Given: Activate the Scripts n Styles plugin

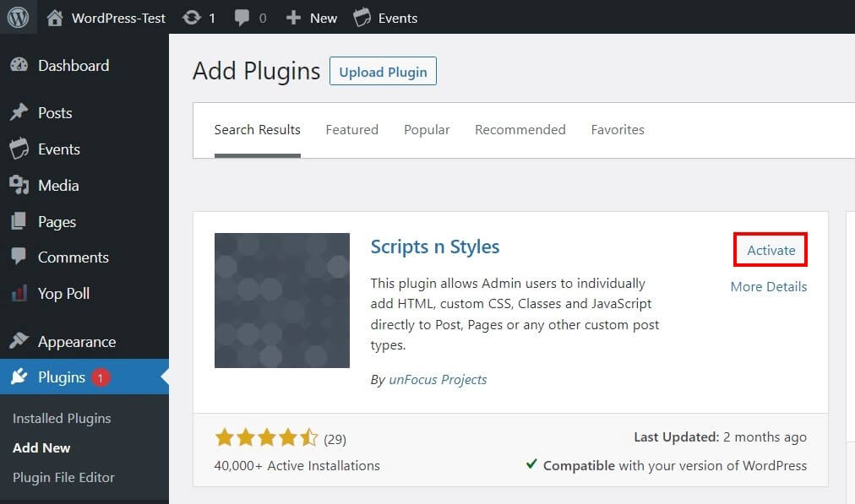Looking at the screenshot, I should (x=769, y=250).
